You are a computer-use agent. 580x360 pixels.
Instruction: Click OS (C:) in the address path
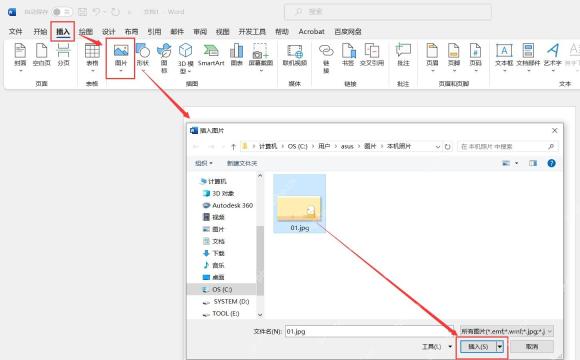[x=298, y=147]
